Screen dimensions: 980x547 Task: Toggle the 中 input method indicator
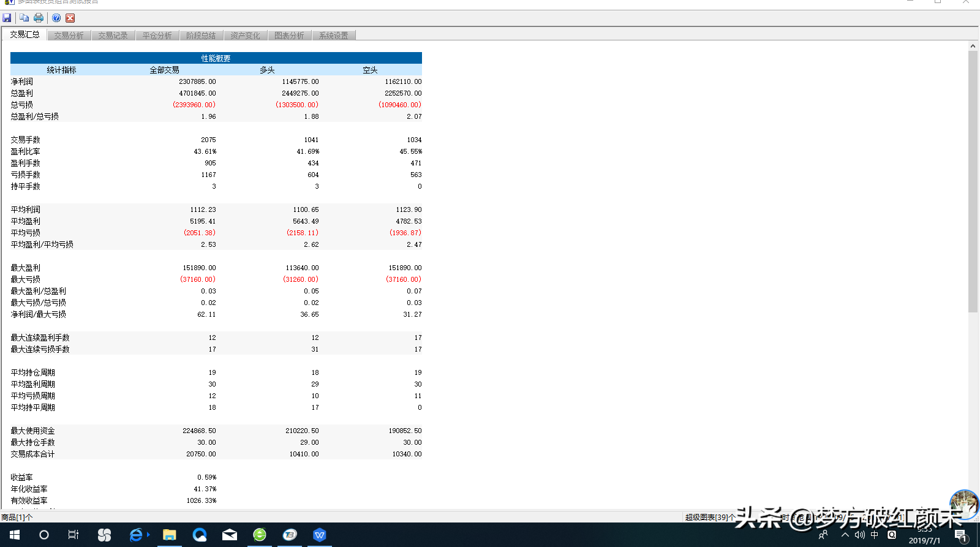(875, 535)
